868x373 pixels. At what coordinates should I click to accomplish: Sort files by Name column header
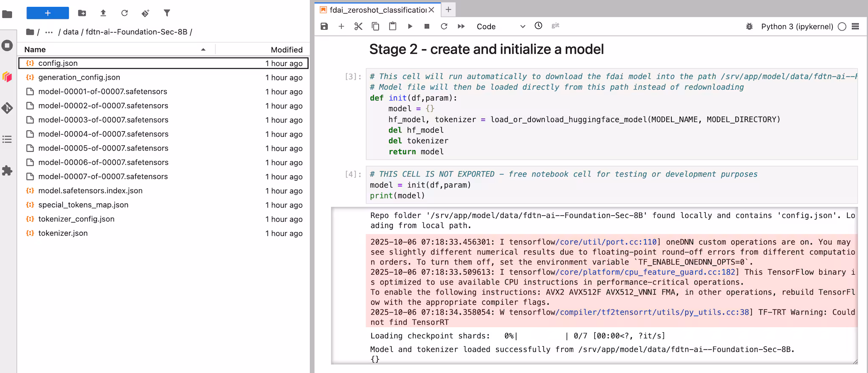pyautogui.click(x=35, y=50)
